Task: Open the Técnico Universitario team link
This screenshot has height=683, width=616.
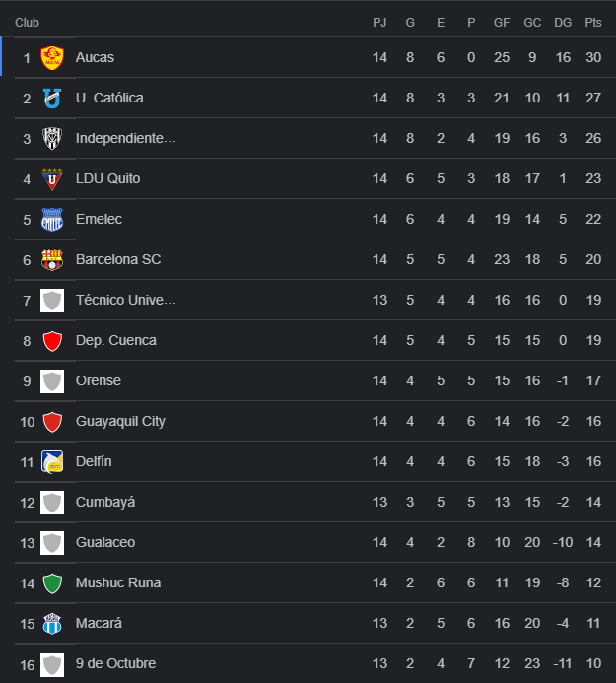Action: pos(126,301)
